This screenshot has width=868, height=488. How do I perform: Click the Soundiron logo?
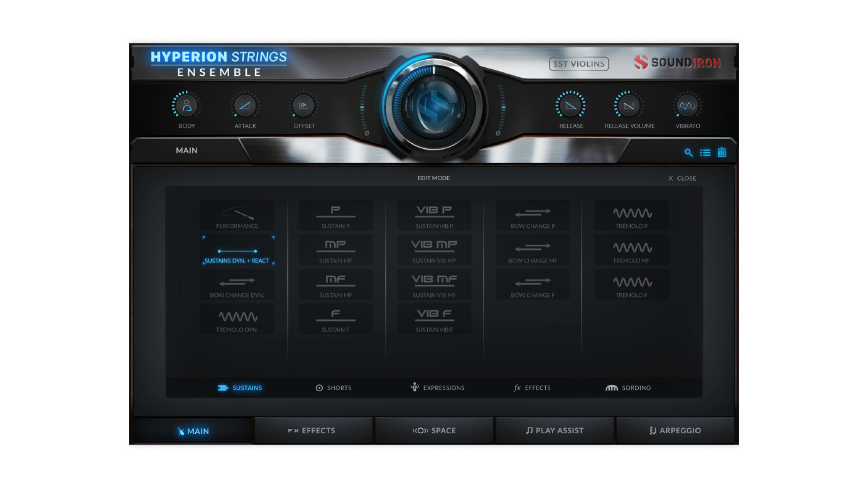[x=677, y=62]
